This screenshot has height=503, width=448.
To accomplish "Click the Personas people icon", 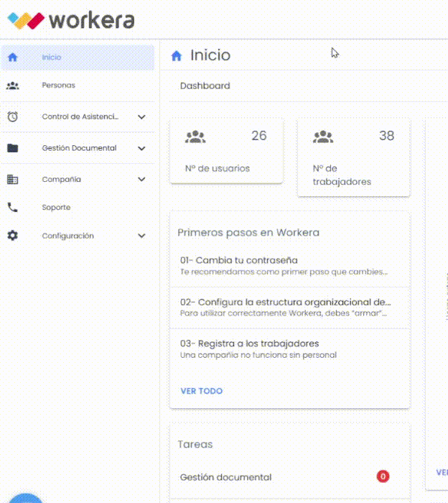I will click(13, 86).
